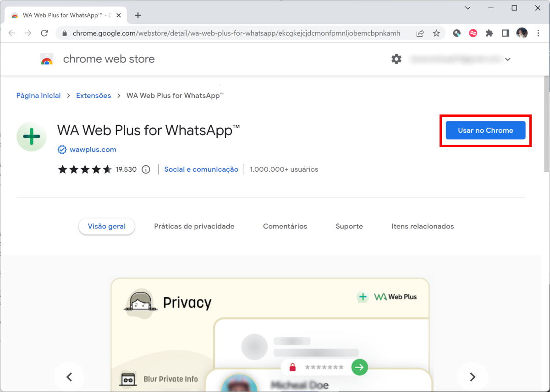Show the previous screenshot arrow

pyautogui.click(x=69, y=377)
